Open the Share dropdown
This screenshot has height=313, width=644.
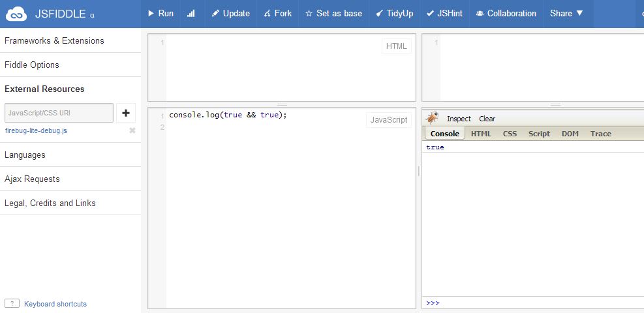point(566,14)
